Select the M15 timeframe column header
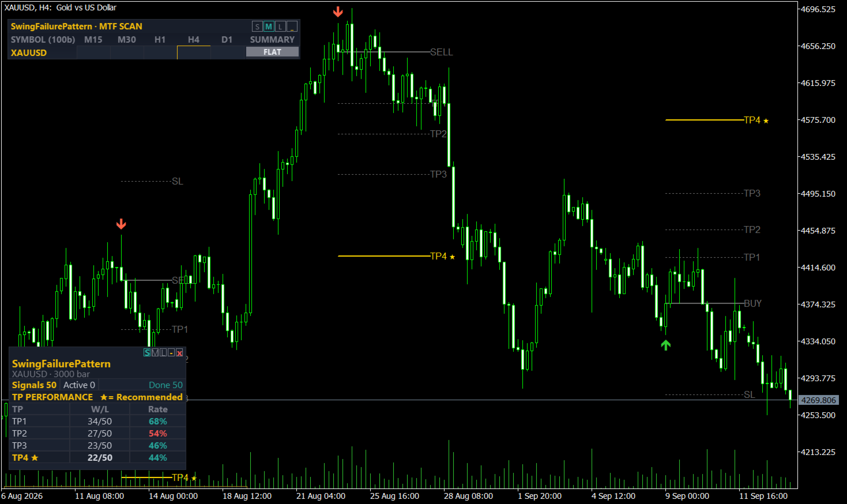The width and height of the screenshot is (847, 504). pos(93,40)
